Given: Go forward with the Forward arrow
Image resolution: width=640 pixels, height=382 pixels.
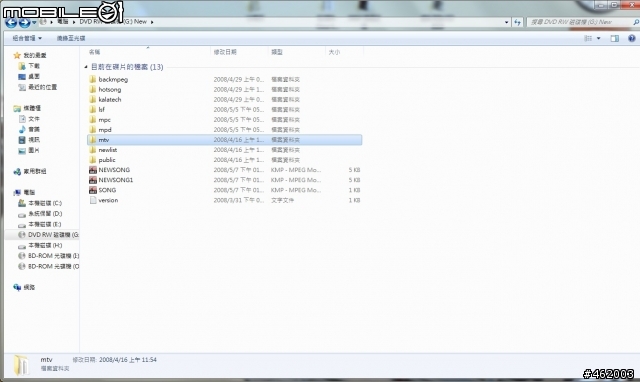Looking at the screenshot, I should pos(24,22).
